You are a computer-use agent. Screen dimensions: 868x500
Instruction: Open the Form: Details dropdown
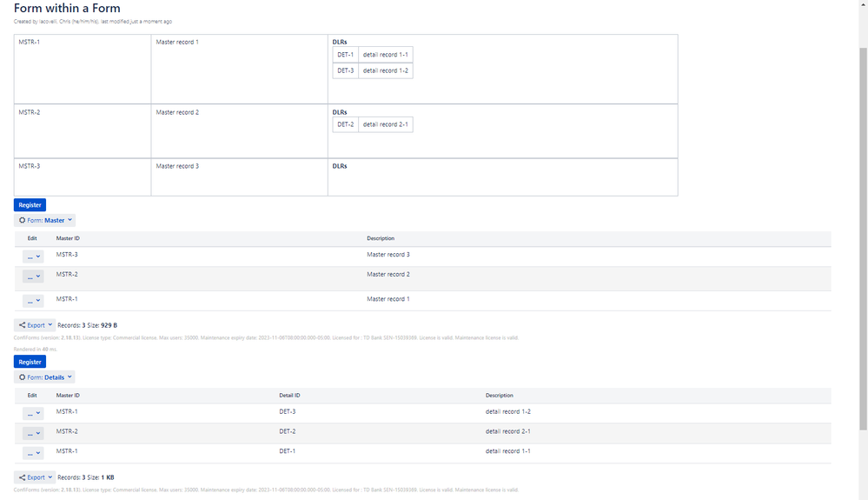(44, 377)
